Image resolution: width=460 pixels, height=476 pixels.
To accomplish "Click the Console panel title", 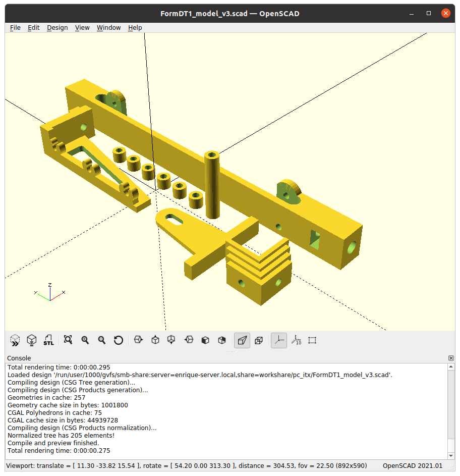I will (19, 358).
